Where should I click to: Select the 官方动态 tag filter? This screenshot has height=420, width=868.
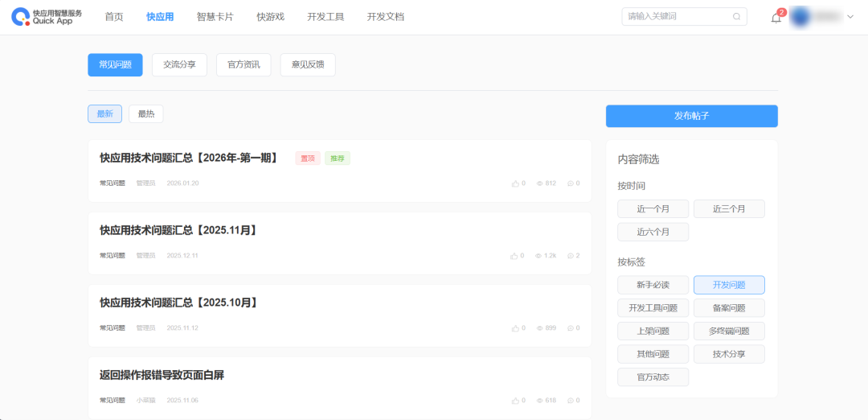click(x=653, y=377)
